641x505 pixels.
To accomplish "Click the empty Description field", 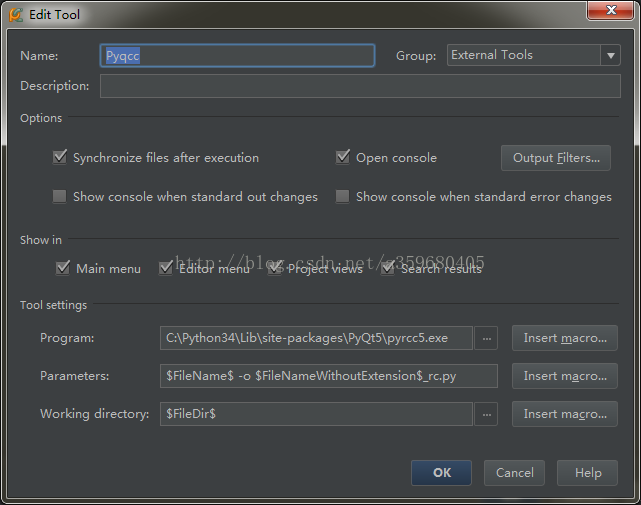I will (360, 86).
